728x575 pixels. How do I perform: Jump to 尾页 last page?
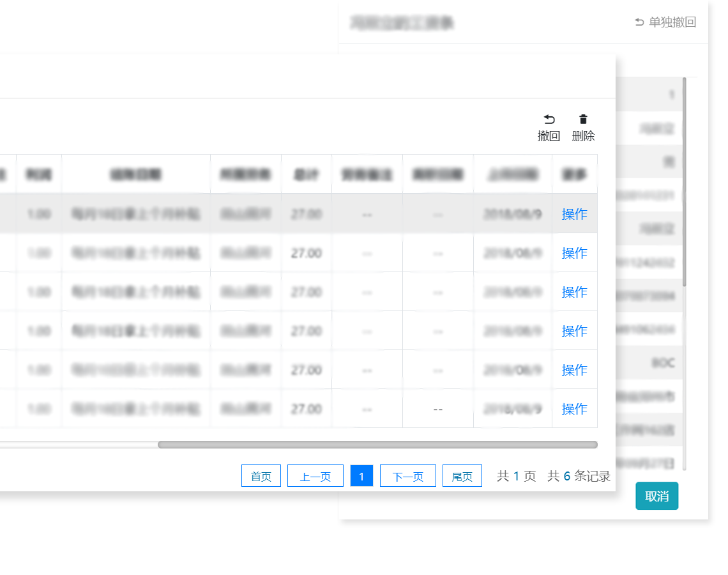click(462, 476)
